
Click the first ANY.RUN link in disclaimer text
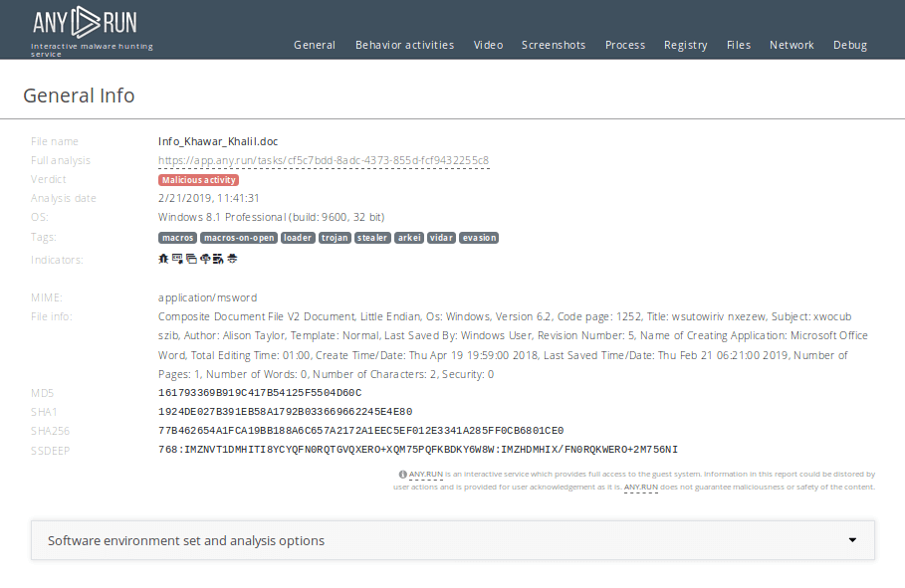[x=425, y=475]
